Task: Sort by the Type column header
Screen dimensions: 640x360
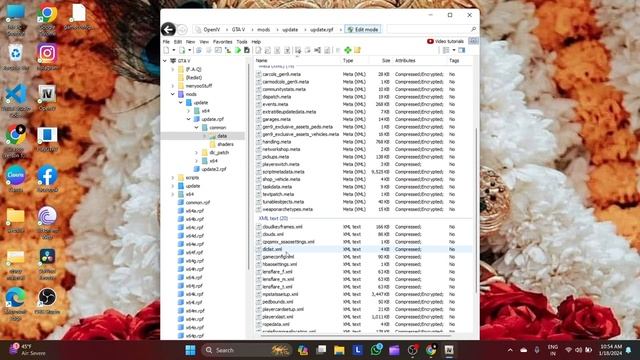Action: point(348,60)
